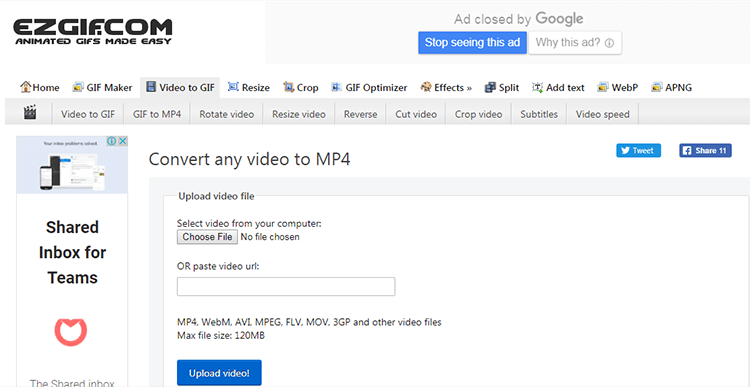Screen dimensions: 750x387
Task: Click the Ad closed by Google text
Action: [x=518, y=19]
